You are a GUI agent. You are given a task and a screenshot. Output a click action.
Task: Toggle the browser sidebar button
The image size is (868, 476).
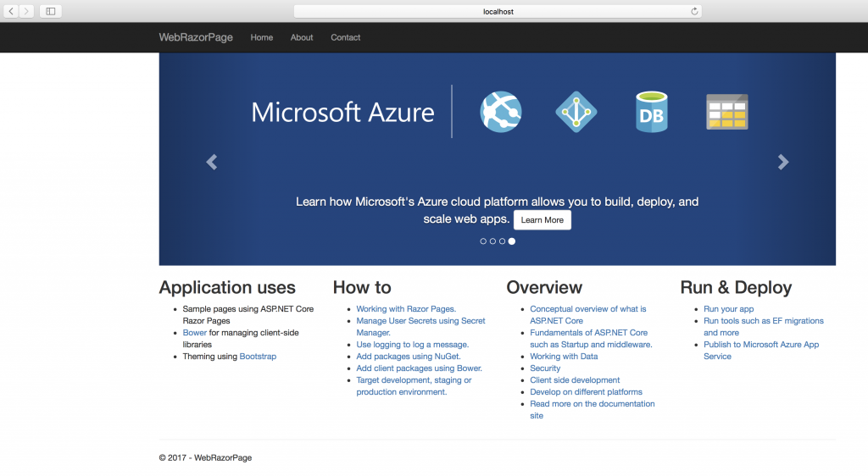pyautogui.click(x=50, y=11)
